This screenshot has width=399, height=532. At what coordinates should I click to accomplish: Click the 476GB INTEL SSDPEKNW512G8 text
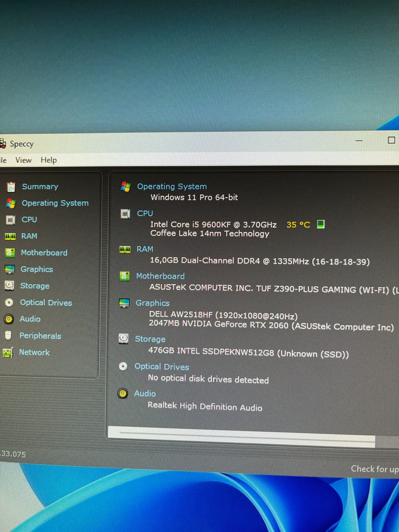tap(249, 352)
